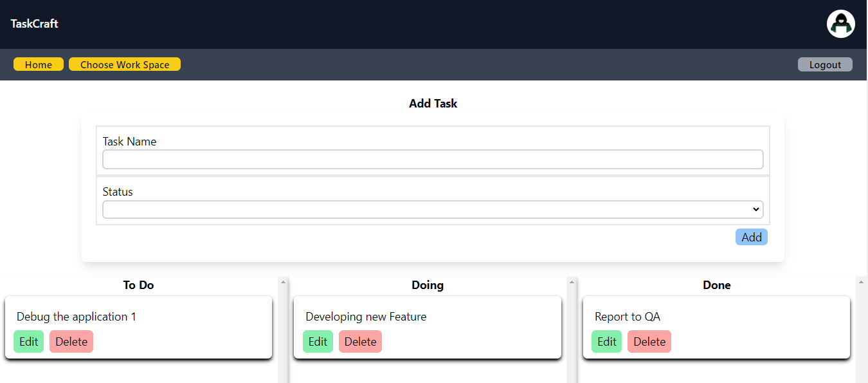The width and height of the screenshot is (868, 383).
Task: Edit the Debug the application 1 task
Action: coord(29,342)
